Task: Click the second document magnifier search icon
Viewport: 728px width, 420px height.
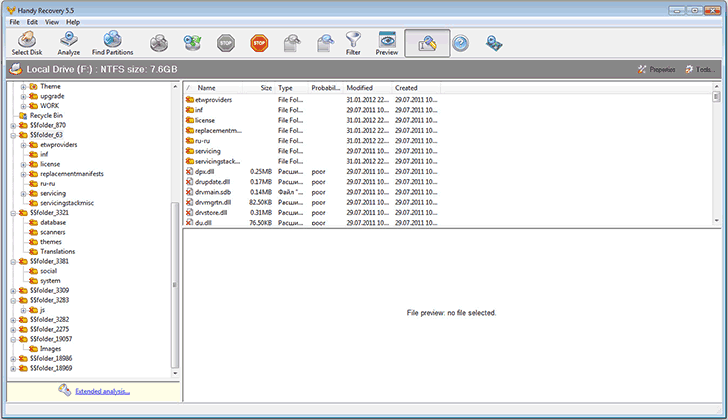Action: pos(325,43)
